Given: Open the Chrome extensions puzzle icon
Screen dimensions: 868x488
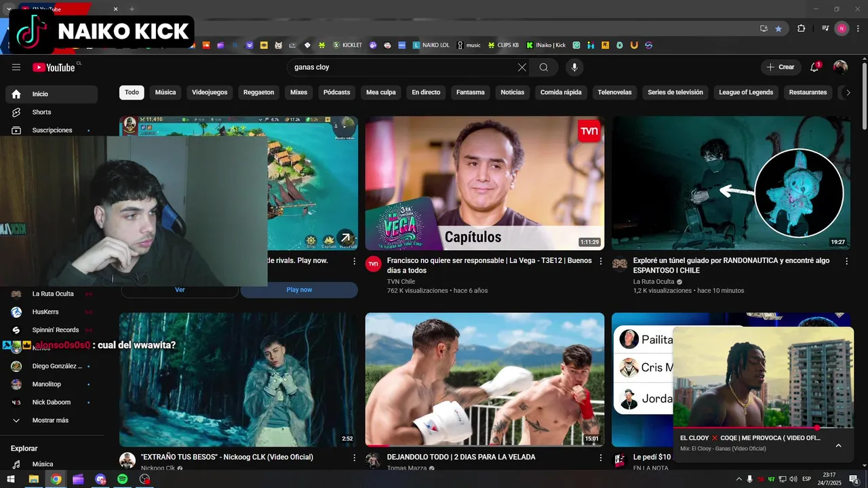Looking at the screenshot, I should click(x=801, y=28).
